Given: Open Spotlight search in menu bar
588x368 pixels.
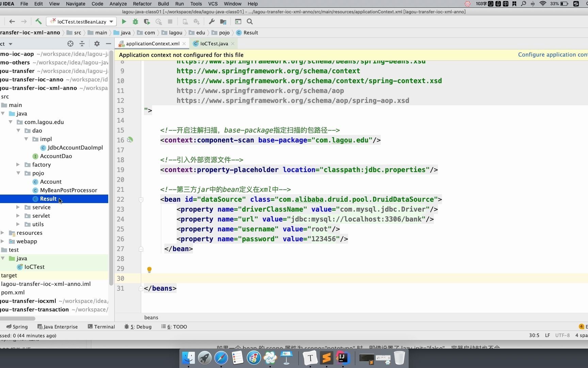Looking at the screenshot, I should pos(524,4).
